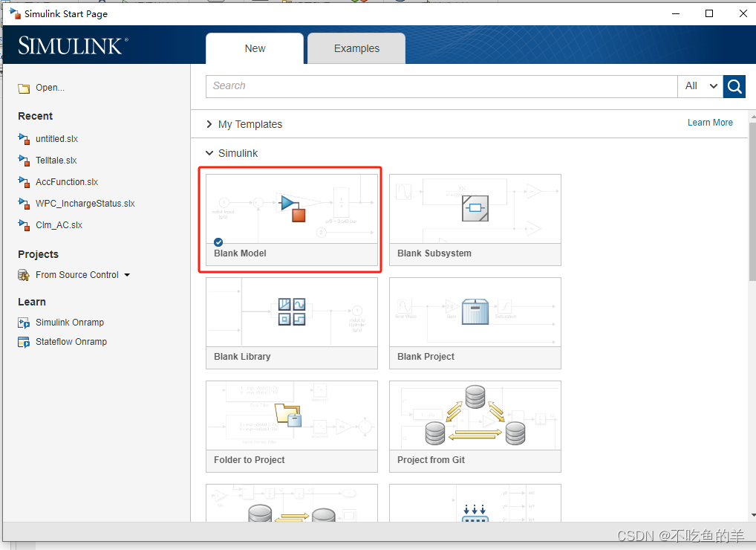The width and height of the screenshot is (756, 550).
Task: Click the Blank Library template icon
Action: pos(292,311)
